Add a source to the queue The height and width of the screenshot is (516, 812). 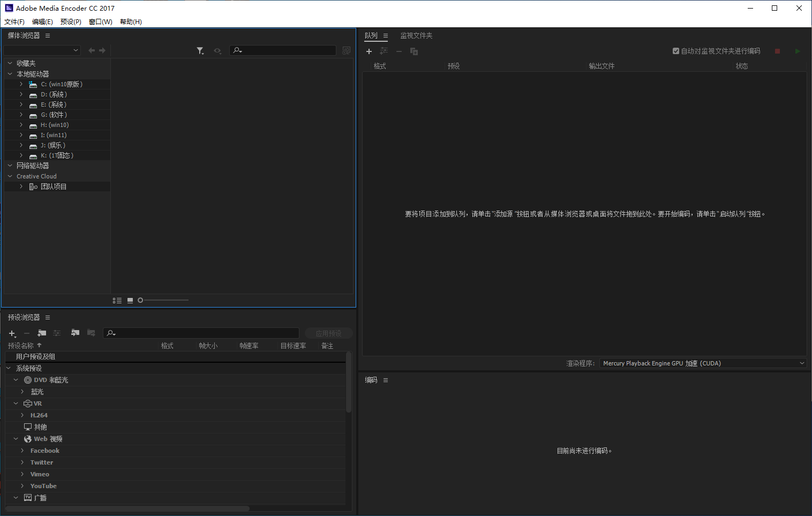[369, 51]
